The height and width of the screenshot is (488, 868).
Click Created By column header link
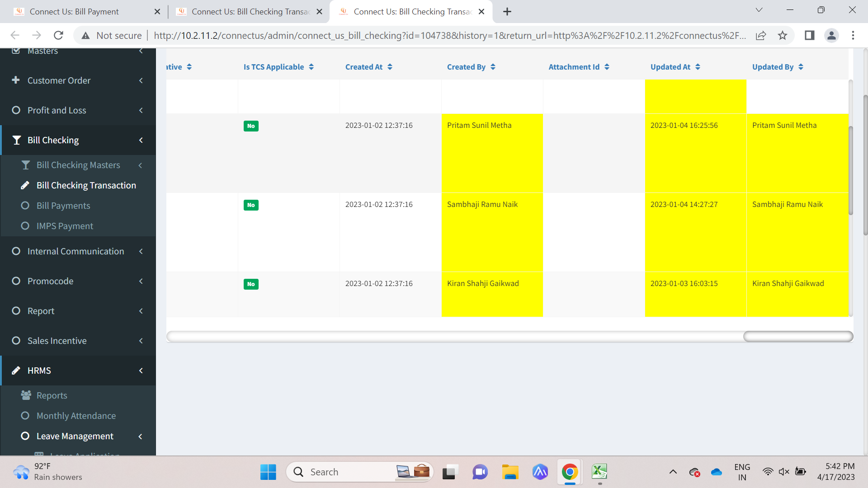coord(466,67)
